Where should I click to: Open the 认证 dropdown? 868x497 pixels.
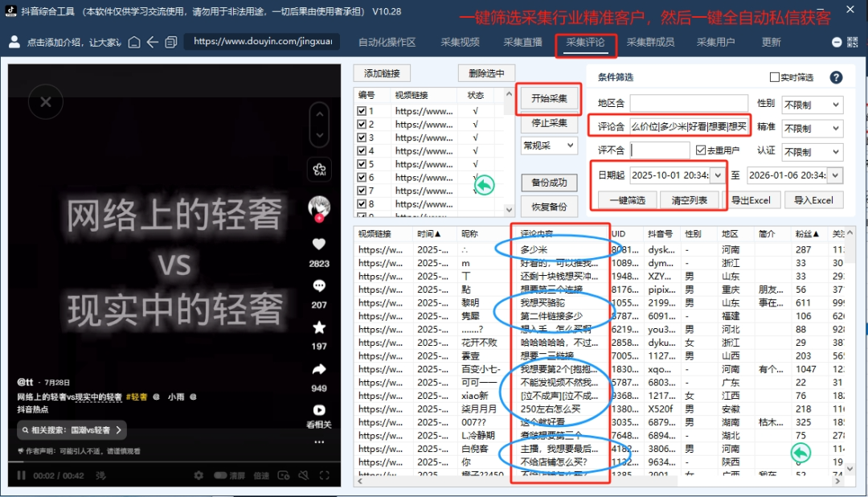click(812, 152)
